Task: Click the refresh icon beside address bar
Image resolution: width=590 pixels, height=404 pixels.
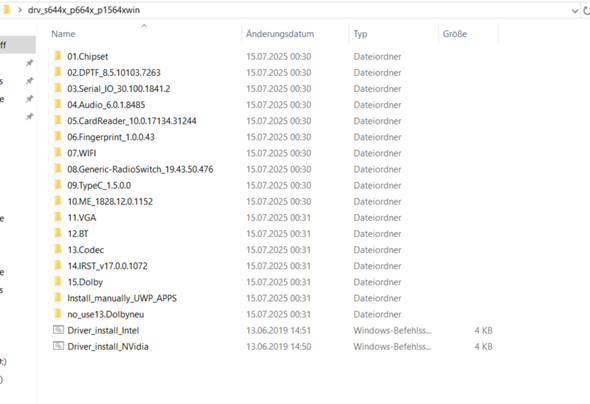Action: coord(587,11)
